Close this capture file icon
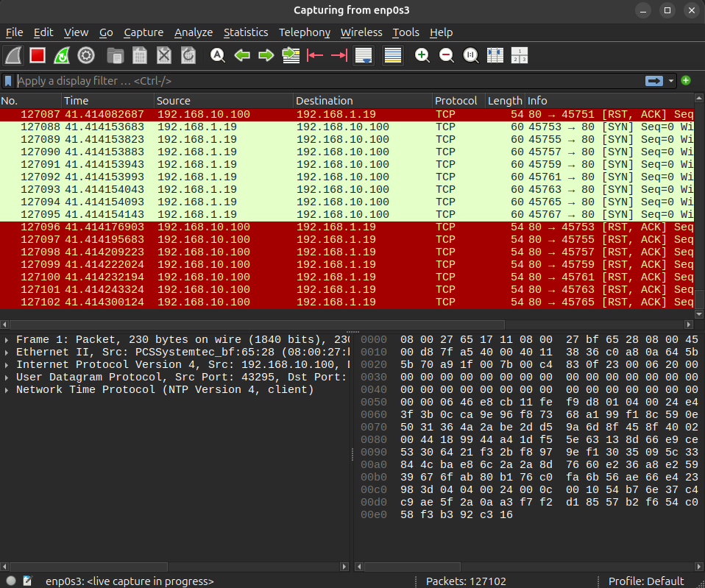The height and width of the screenshot is (588, 705). click(164, 56)
